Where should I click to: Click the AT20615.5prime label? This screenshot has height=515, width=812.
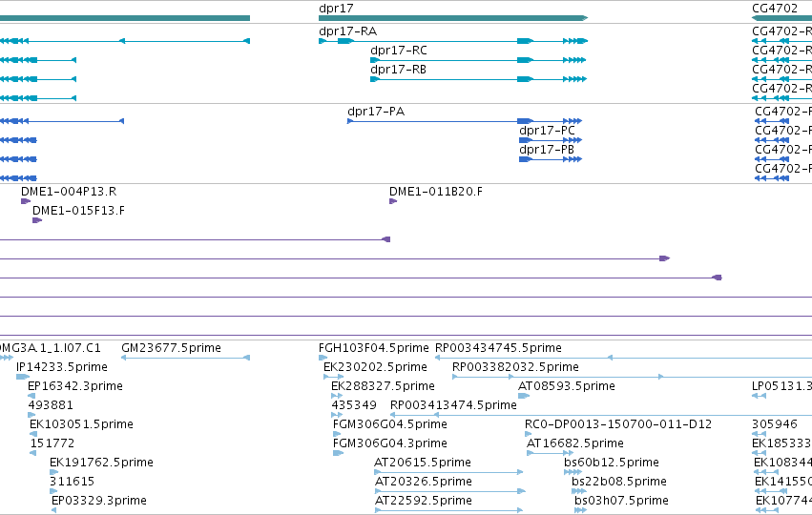[x=423, y=463]
